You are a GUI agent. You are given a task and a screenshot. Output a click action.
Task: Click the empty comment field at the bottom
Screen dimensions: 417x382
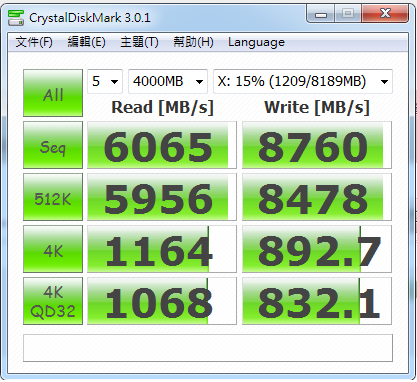click(208, 348)
